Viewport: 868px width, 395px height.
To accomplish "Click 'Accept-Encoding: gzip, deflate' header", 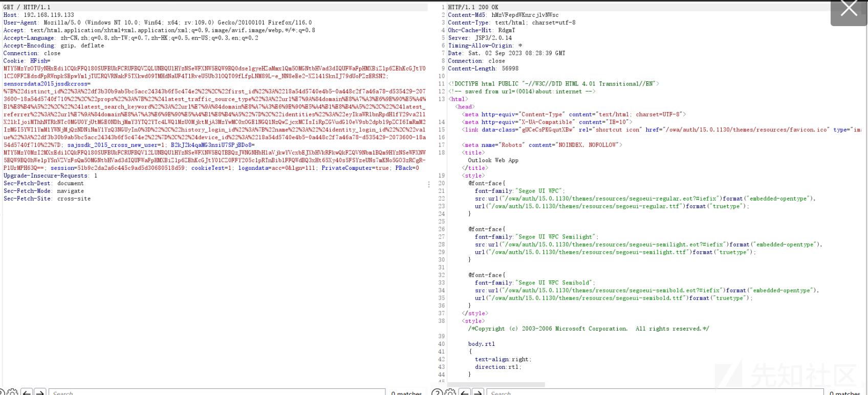I will click(53, 46).
